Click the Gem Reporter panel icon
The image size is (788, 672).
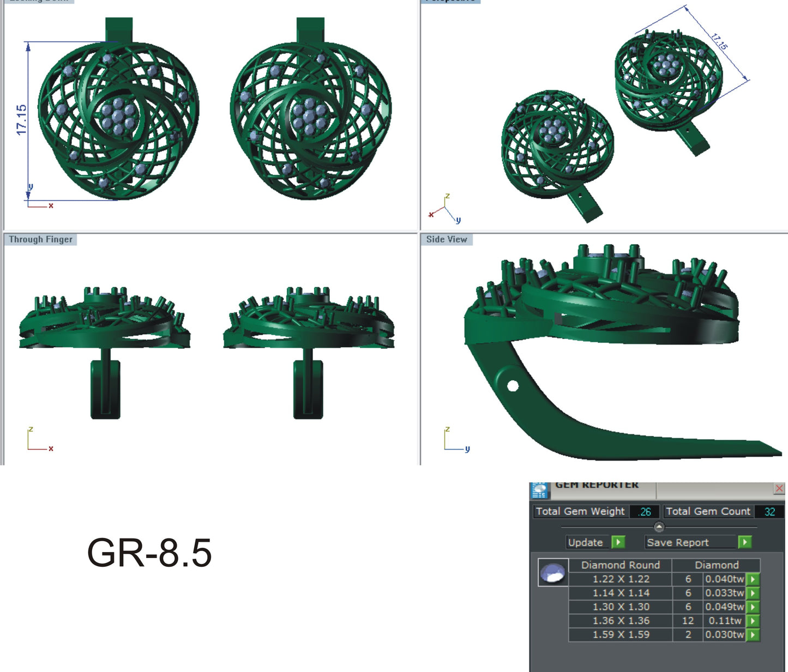point(540,491)
